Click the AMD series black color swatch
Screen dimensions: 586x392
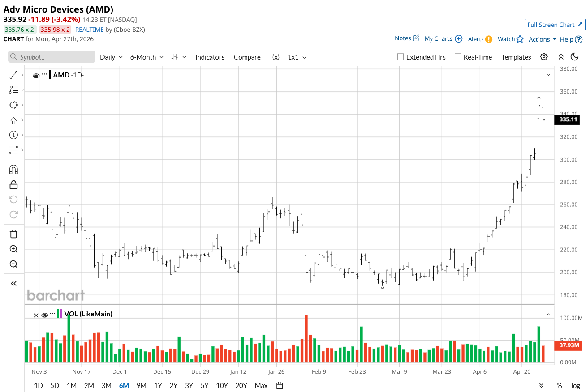(50, 75)
